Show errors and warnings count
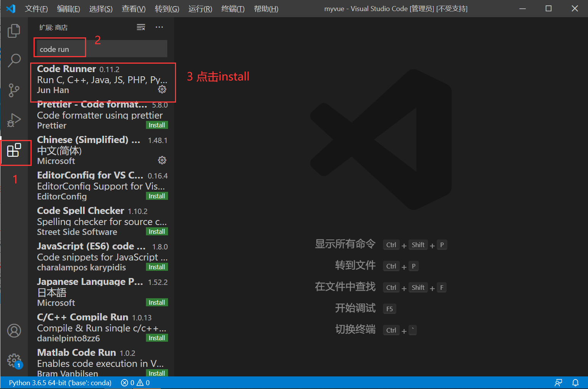This screenshot has height=389, width=588. pyautogui.click(x=135, y=383)
